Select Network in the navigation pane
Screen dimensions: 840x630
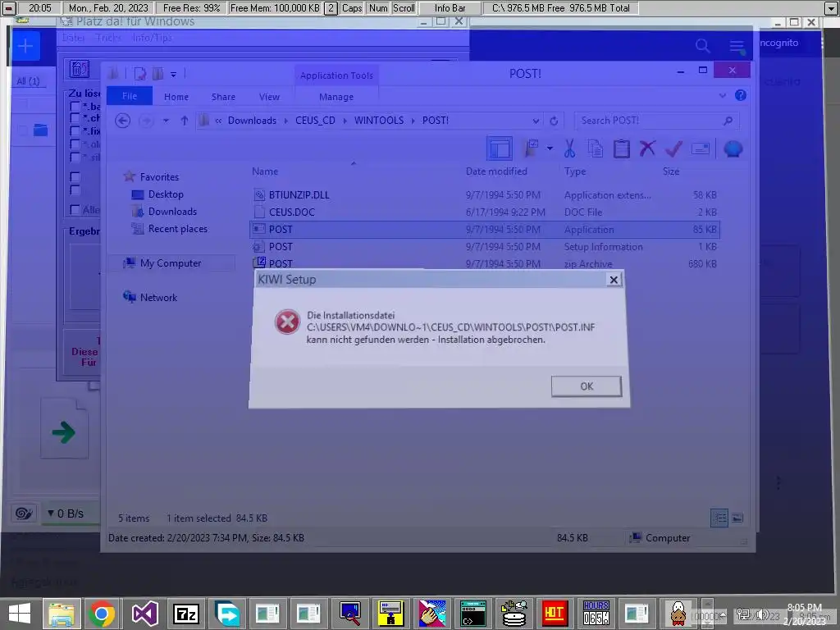(x=158, y=297)
